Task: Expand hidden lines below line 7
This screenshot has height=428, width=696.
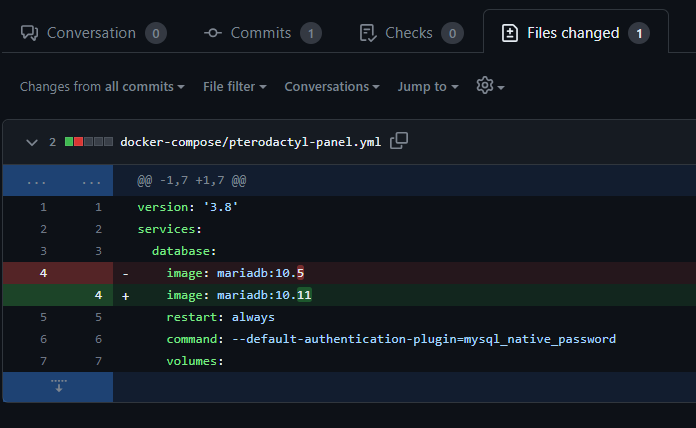Action: (58, 386)
